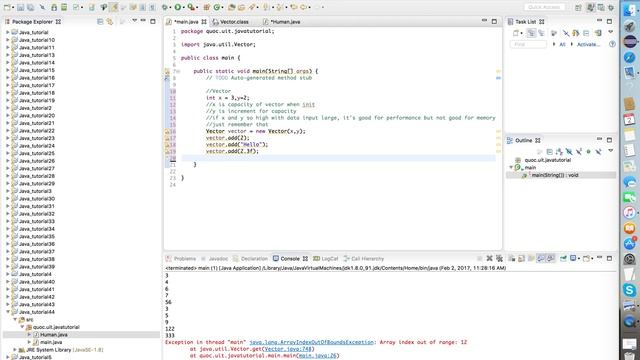Viewport: 640px width, 360px height.
Task: Click the Quick Access search field
Action: (544, 7)
